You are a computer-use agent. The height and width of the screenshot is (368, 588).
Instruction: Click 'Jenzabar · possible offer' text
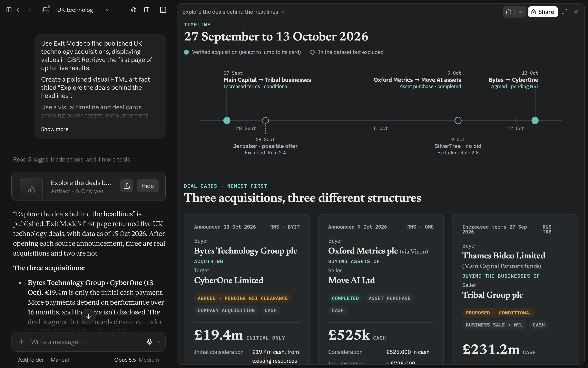tap(265, 146)
